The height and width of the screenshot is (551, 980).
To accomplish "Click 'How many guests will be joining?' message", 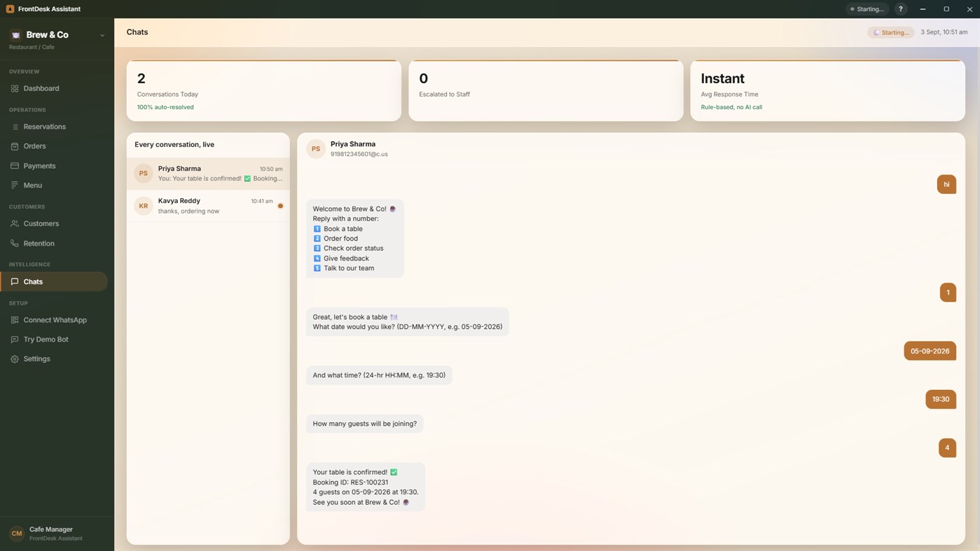I will pyautogui.click(x=364, y=424).
